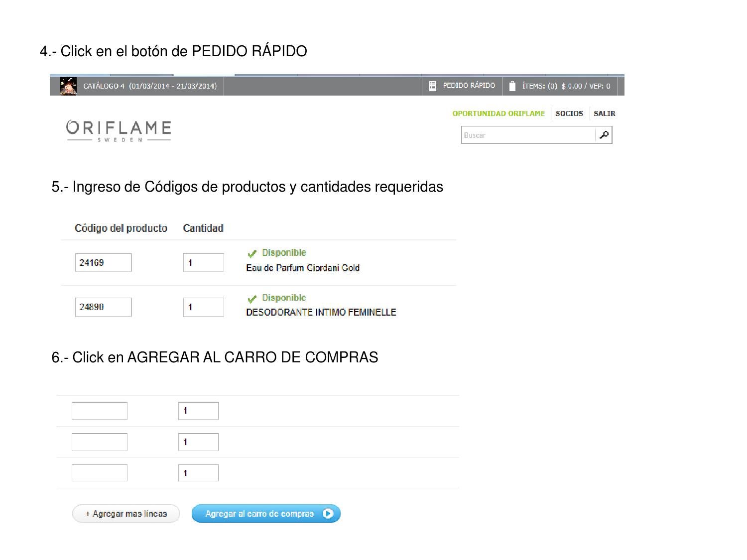This screenshot has width=747, height=560.
Task: Click Agregar al carro de compras button
Action: (x=266, y=514)
